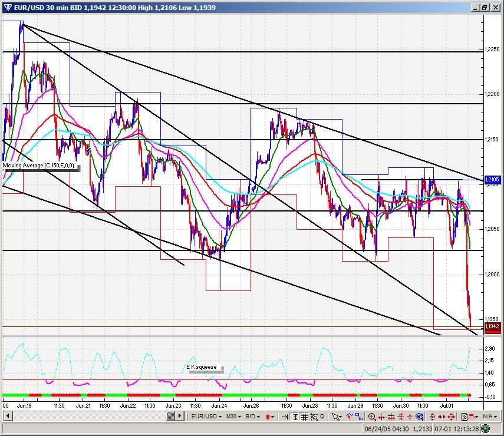Click the chart window title bar icon

[9, 8]
